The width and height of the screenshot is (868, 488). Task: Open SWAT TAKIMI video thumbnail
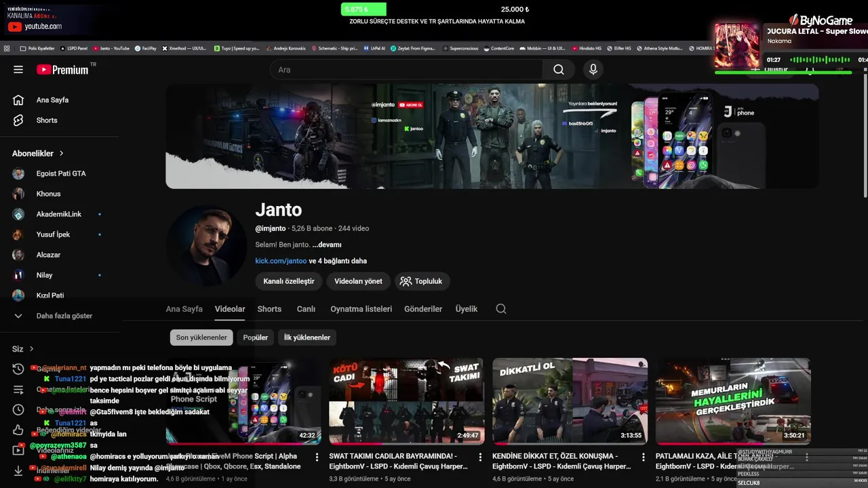tap(407, 401)
